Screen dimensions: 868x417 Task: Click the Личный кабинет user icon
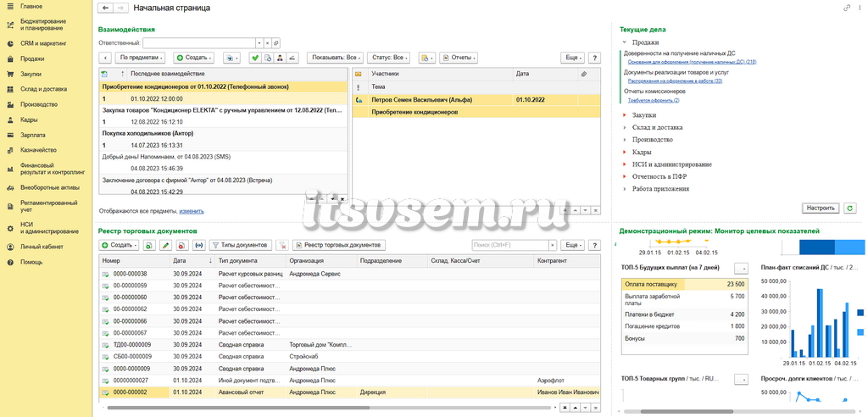pos(10,247)
